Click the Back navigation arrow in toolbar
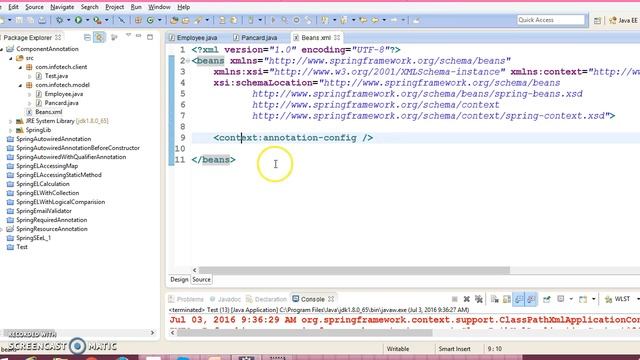The image size is (640, 360). click(x=375, y=20)
